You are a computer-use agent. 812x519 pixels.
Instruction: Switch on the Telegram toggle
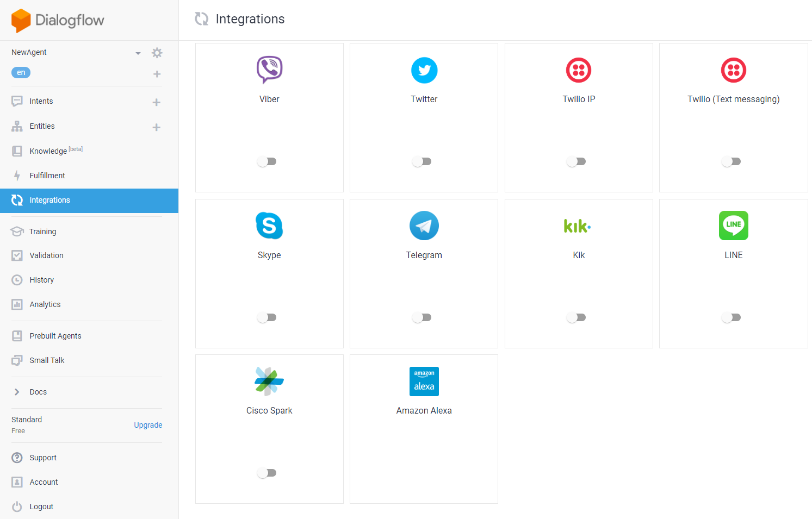422,317
